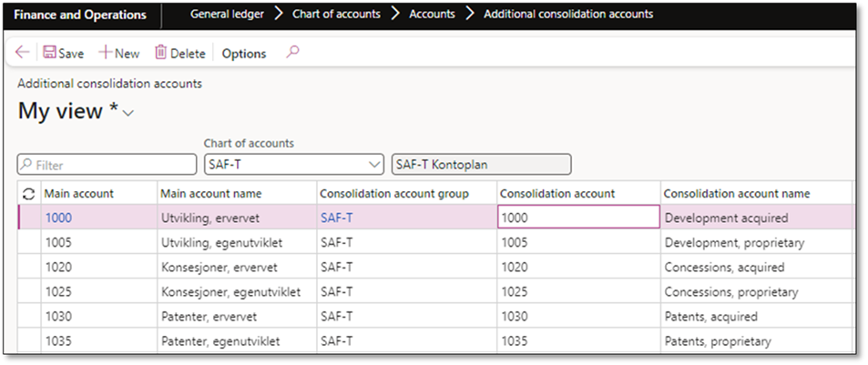Navigate to General ledger breadcrumb
Viewport: 868px width, 365px height.
(226, 14)
